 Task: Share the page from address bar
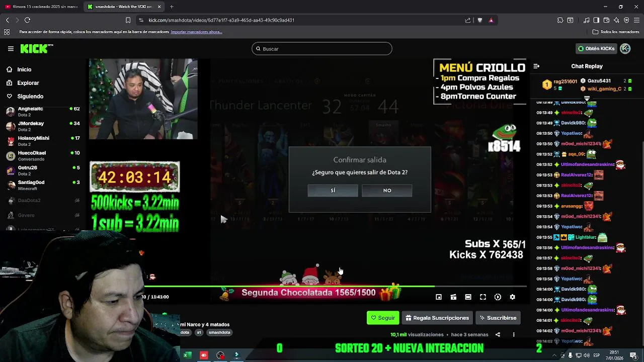pos(468,20)
